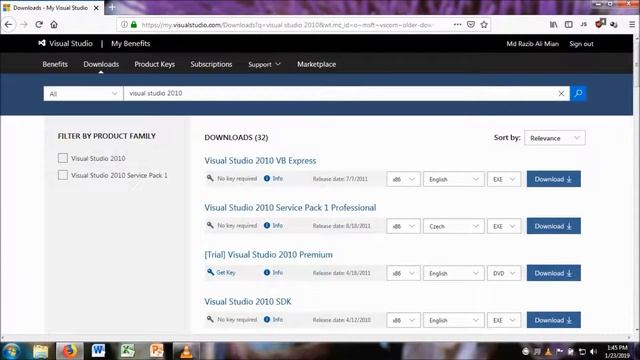Open the All category dropdown beside search
The image size is (640, 360).
click(83, 93)
